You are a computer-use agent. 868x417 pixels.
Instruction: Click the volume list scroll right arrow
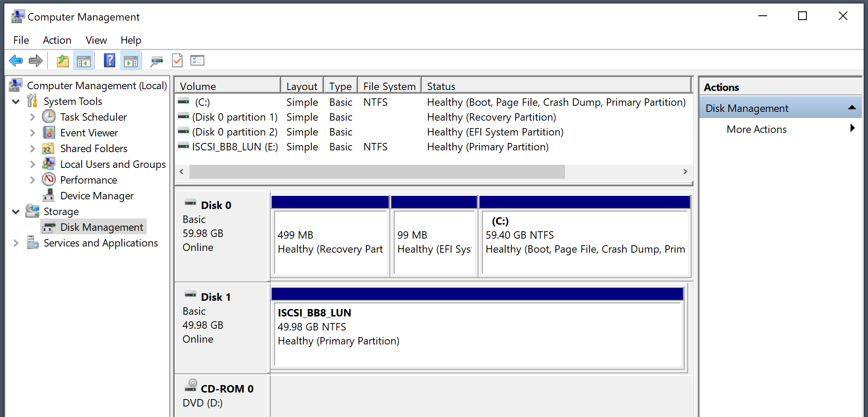point(685,171)
